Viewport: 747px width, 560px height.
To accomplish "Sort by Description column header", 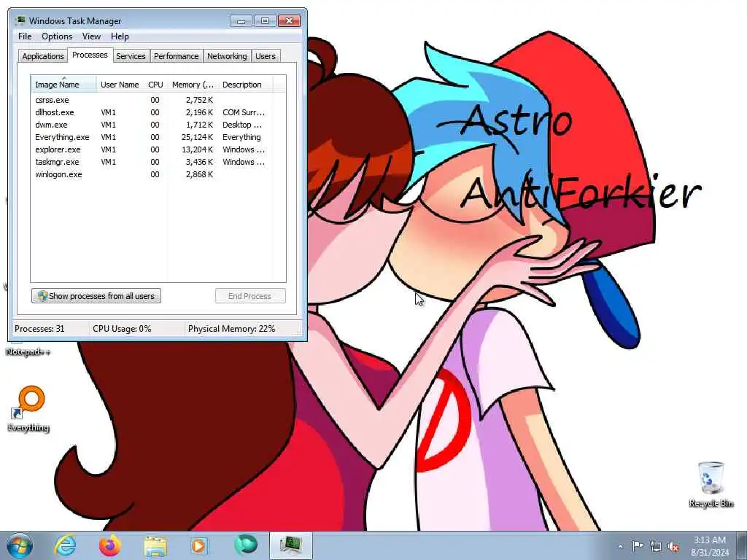I will click(x=245, y=85).
